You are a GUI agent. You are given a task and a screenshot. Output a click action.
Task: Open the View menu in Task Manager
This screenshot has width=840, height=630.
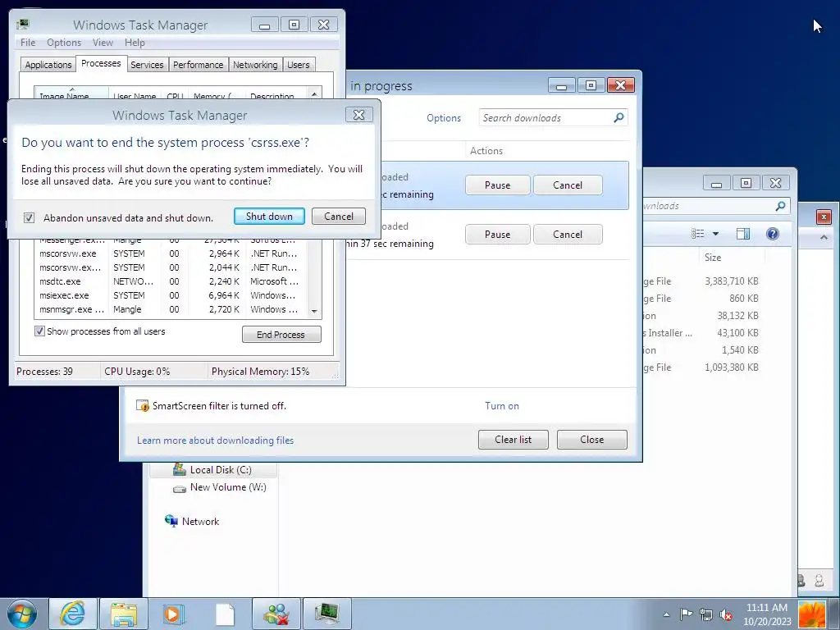103,43
